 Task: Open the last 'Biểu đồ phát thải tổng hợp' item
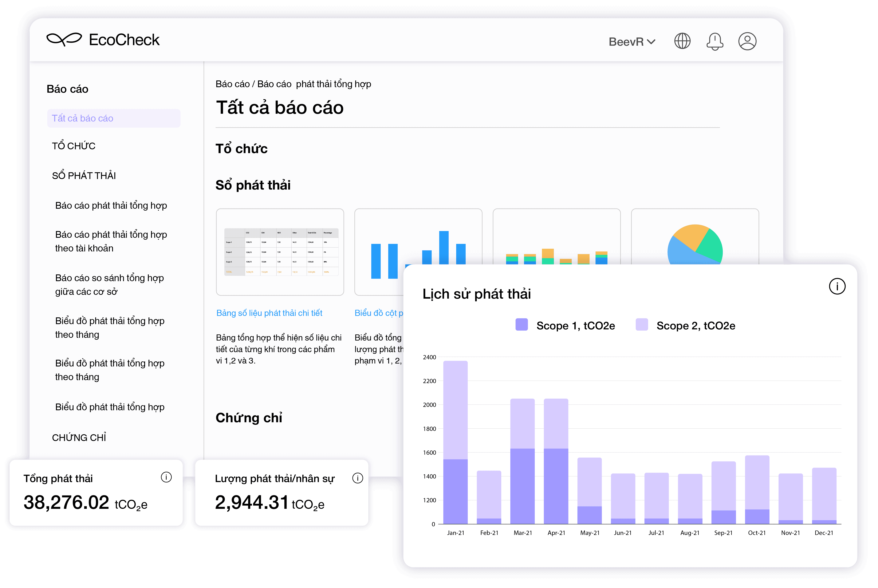point(110,407)
